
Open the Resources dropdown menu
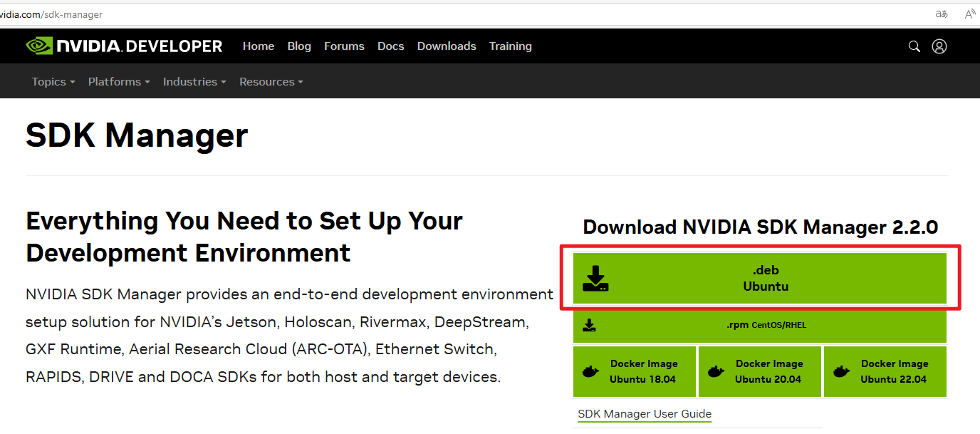271,82
